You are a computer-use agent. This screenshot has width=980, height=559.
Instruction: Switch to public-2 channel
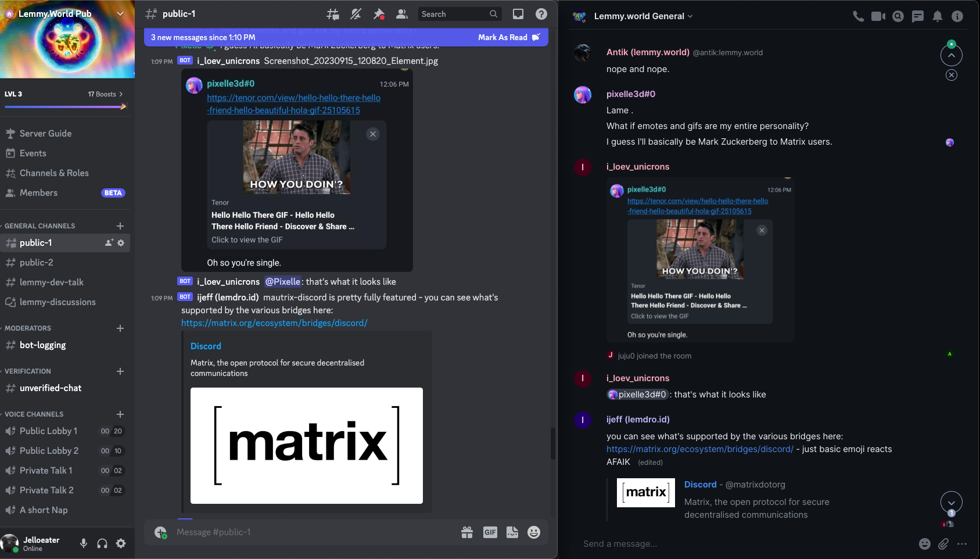65,263
